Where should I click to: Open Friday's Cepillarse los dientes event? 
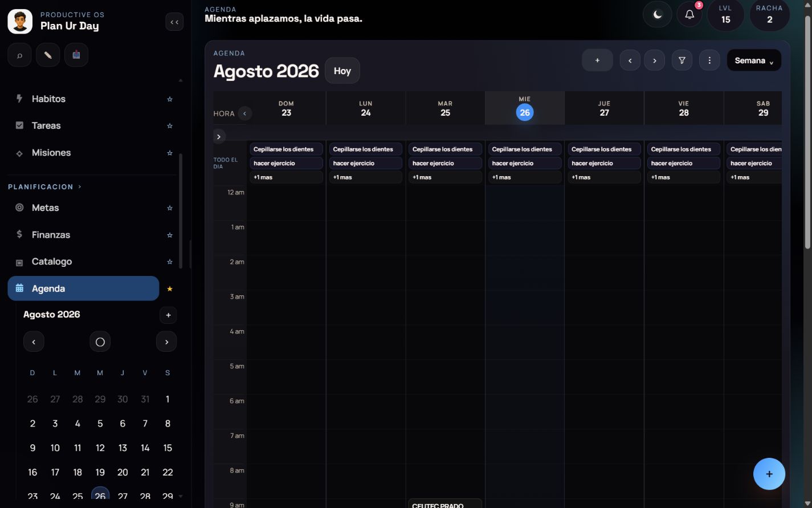click(x=684, y=149)
